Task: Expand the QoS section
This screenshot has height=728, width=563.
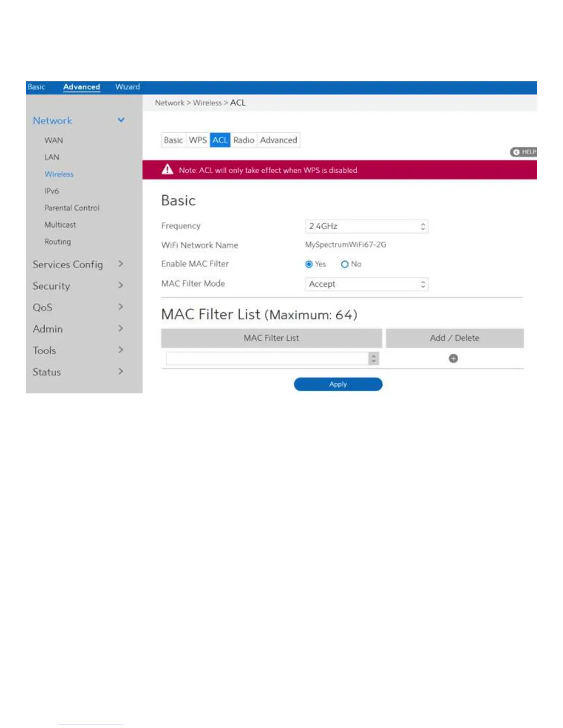Action: click(121, 307)
